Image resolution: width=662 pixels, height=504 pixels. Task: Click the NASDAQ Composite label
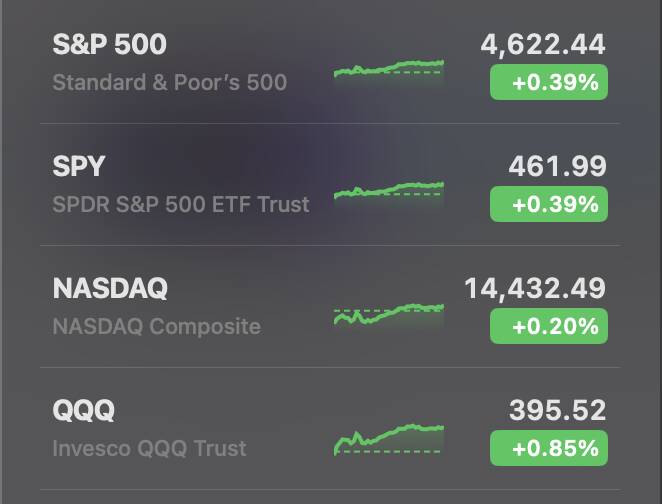pyautogui.click(x=157, y=326)
